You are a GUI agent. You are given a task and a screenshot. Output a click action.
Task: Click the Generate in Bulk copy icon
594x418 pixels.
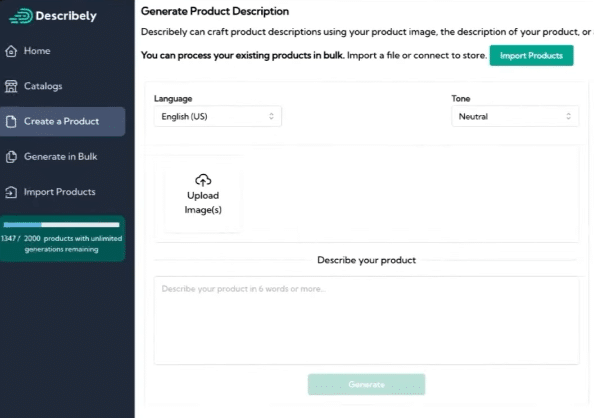tap(11, 157)
